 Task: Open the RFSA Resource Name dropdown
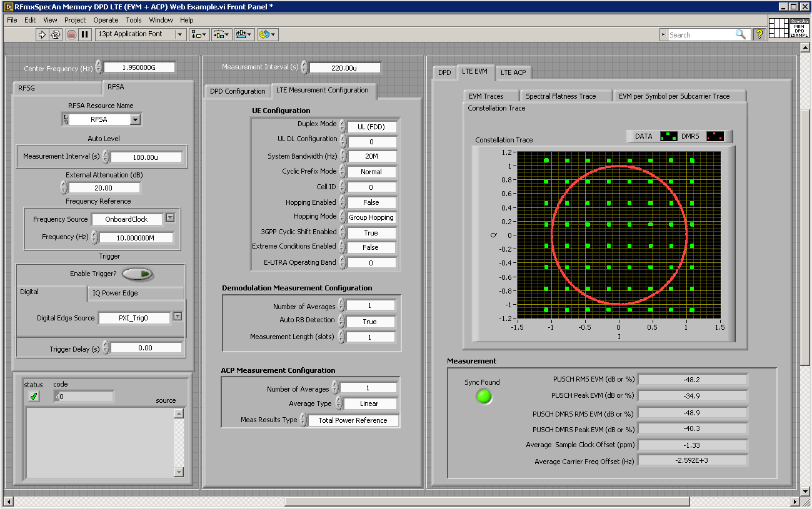(x=136, y=119)
